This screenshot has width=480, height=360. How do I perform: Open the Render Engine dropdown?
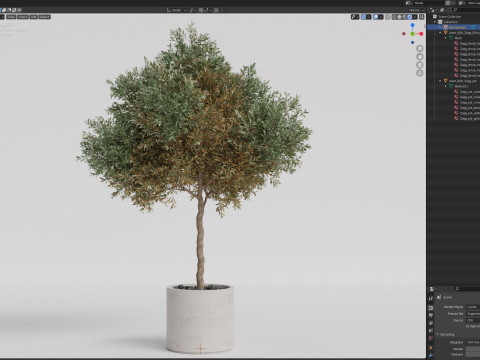(473, 307)
